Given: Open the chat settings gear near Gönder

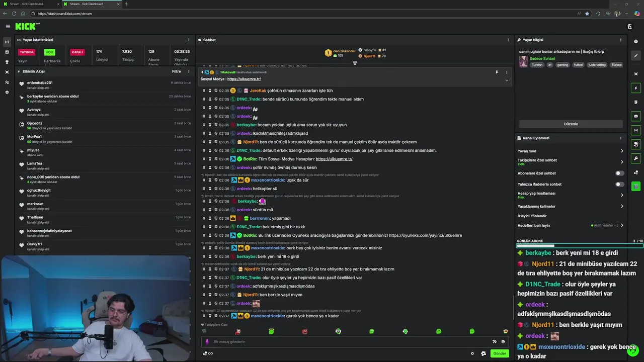Looking at the screenshot, I should [472, 353].
